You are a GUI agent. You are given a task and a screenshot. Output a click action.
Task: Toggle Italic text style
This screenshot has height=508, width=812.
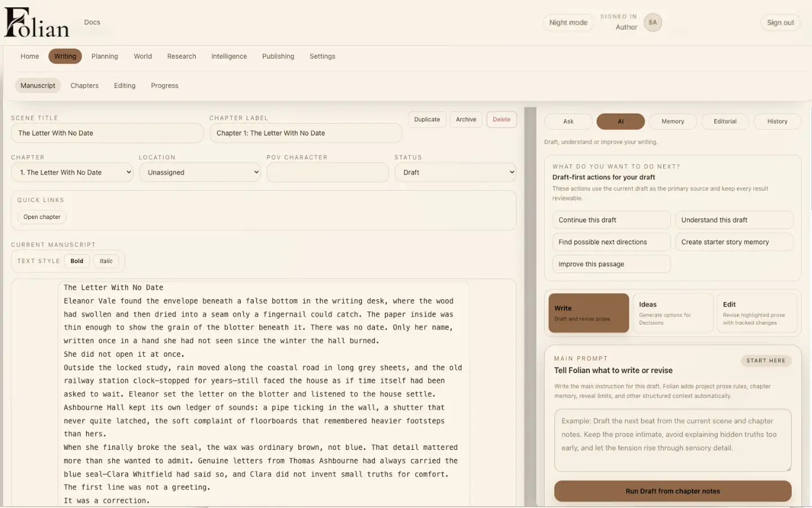(x=106, y=261)
